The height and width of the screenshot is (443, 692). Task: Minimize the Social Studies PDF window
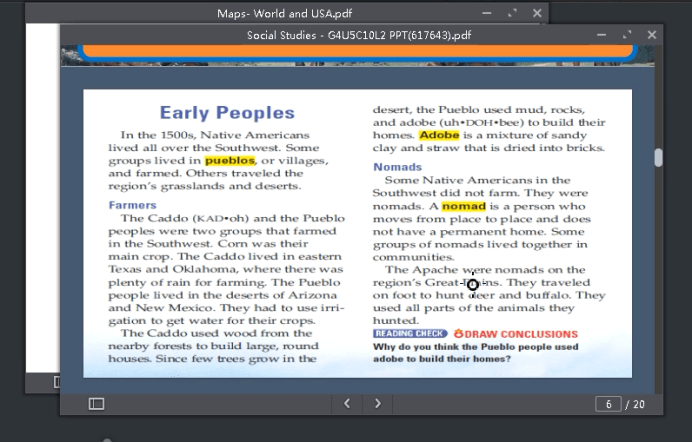[x=601, y=35]
